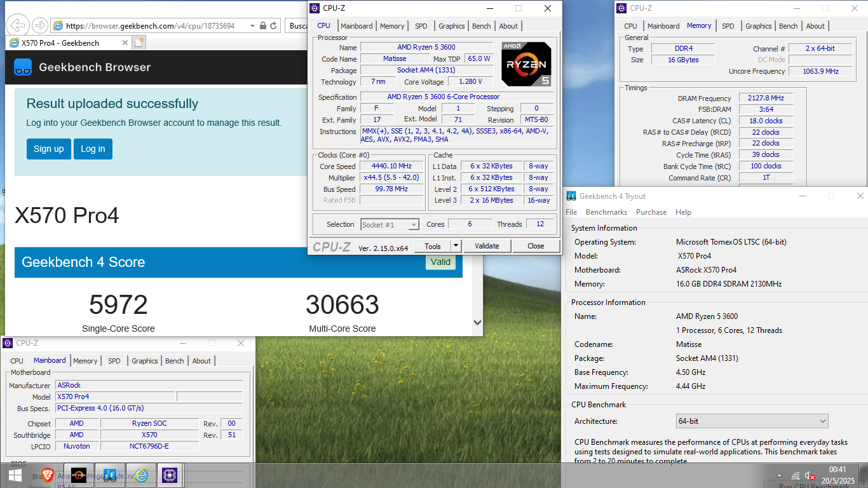Click the CPU-Z icon in the center window title bar
This screenshot has height=488, width=868.
pos(315,8)
